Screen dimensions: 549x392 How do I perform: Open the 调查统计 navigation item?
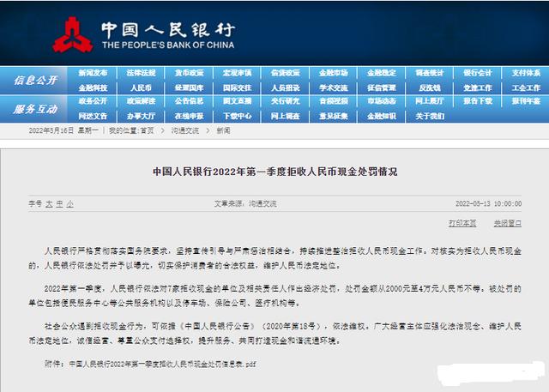click(x=430, y=73)
